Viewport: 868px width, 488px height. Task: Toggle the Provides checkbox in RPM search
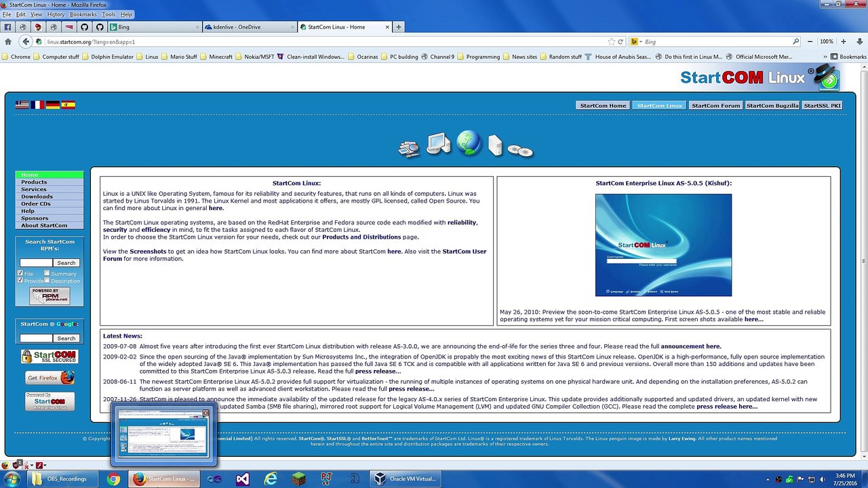click(x=20, y=281)
